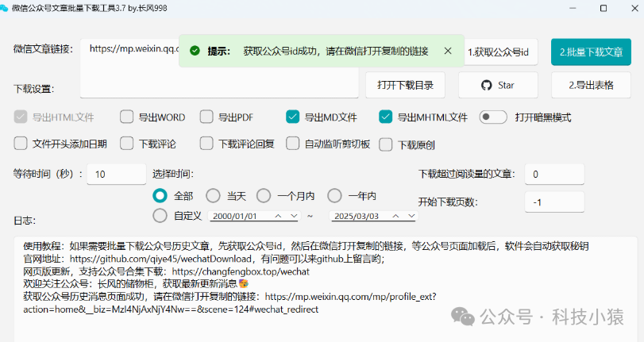
Task: Click the 开始下载页数 input field
Action: point(554,202)
